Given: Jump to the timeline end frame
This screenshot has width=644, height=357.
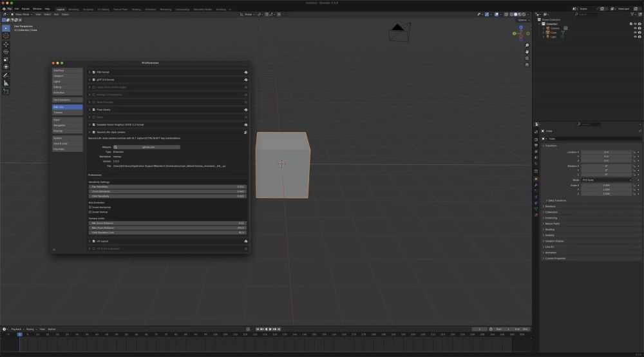Looking at the screenshot, I should tap(279, 329).
